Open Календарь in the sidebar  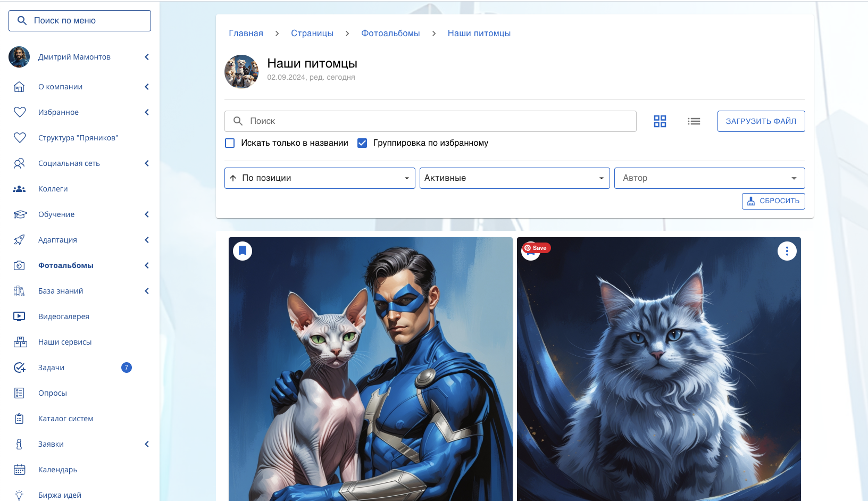tap(57, 470)
